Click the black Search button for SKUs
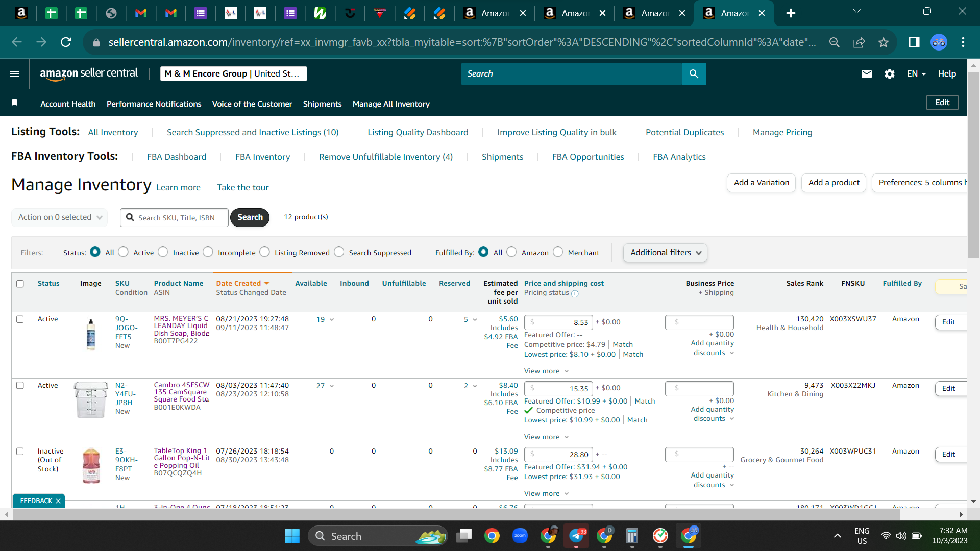This screenshot has height=551, width=980. click(x=250, y=217)
